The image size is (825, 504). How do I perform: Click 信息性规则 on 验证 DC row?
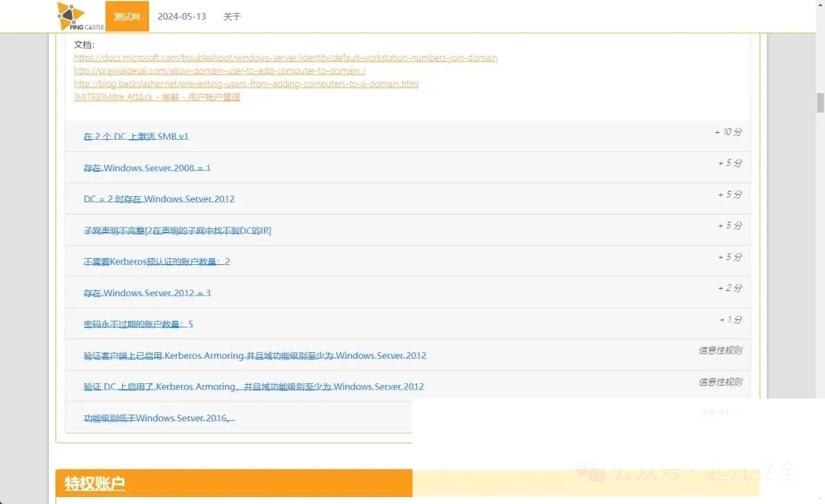coord(720,382)
